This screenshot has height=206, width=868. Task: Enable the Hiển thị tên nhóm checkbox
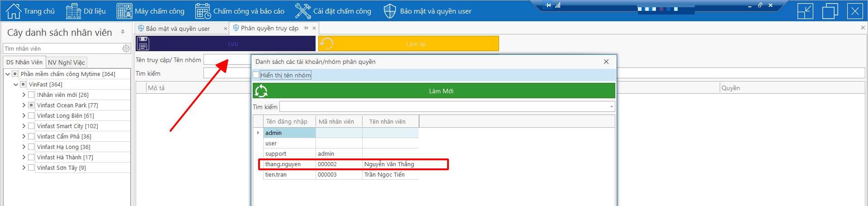tap(256, 75)
